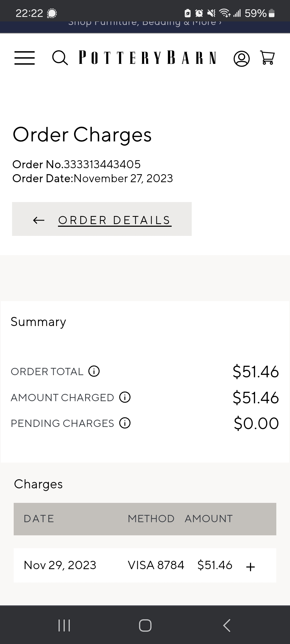The height and width of the screenshot is (644, 290).
Task: Open the account profile icon
Action: [242, 58]
